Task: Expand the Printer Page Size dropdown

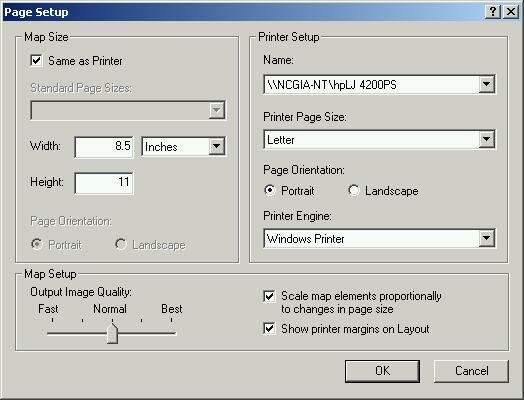Action: point(486,139)
